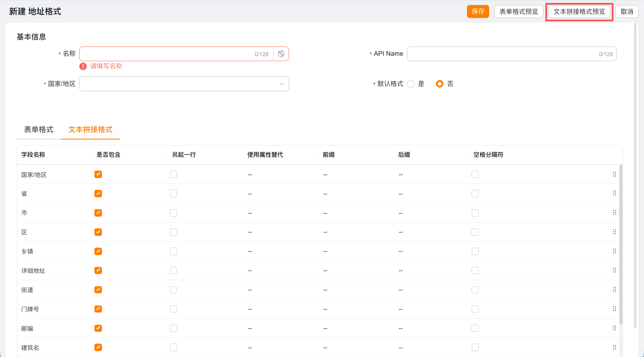This screenshot has height=357, width=644.
Task: Enable 另起一行 for the 省 row
Action: pos(173,194)
